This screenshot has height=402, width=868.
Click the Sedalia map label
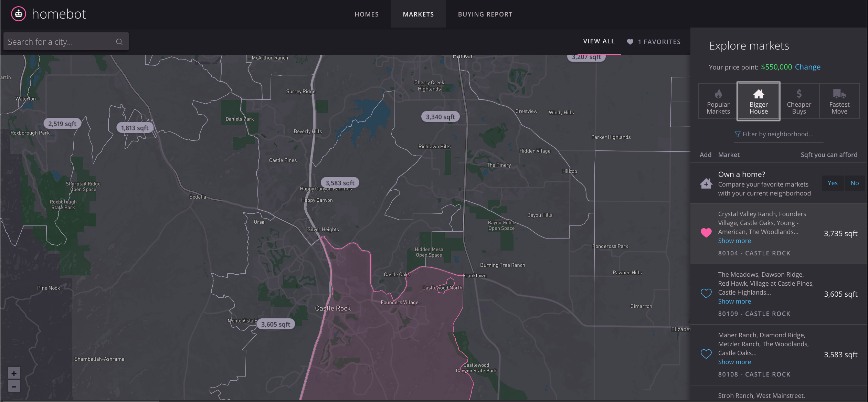[198, 197]
